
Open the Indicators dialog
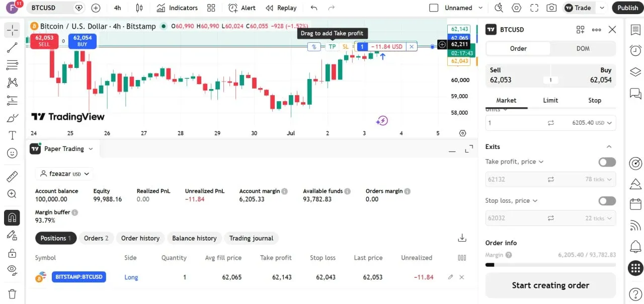[177, 8]
